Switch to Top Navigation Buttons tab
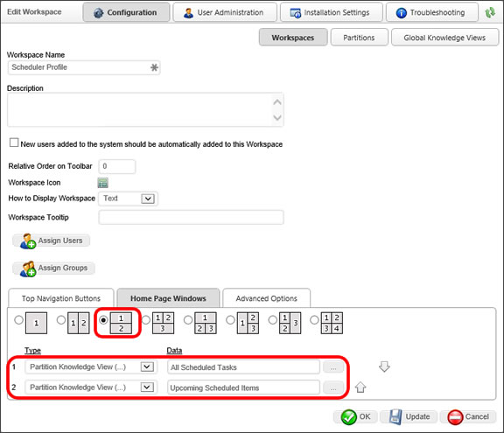This screenshot has height=433, width=504. click(x=61, y=298)
